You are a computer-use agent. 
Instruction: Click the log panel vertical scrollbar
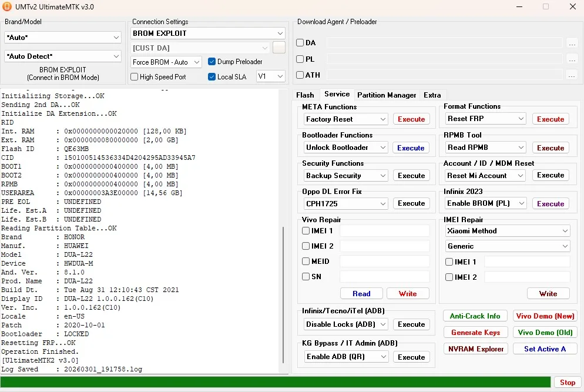point(283,294)
